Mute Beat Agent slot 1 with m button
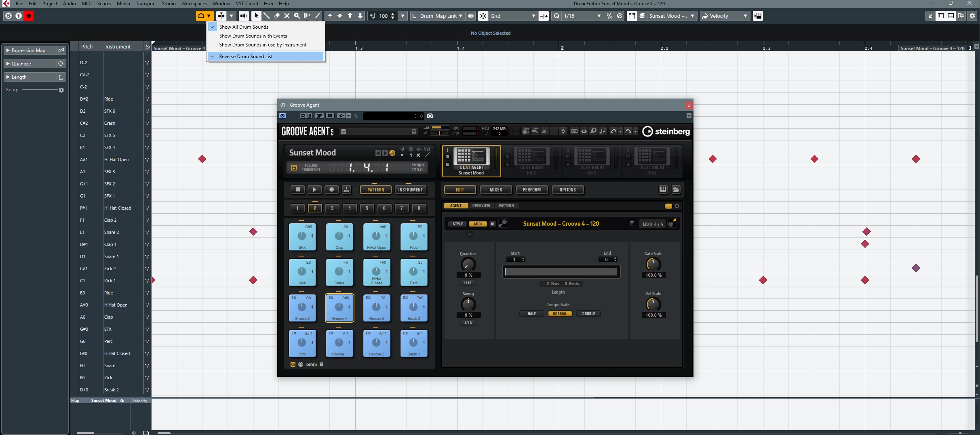Image resolution: width=980 pixels, height=435 pixels. click(x=447, y=157)
